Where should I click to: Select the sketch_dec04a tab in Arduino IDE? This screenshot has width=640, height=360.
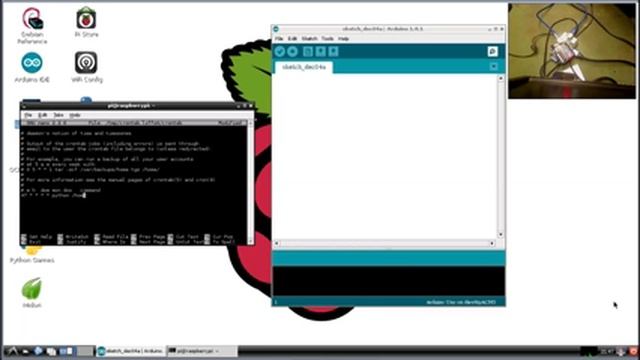tap(304, 67)
